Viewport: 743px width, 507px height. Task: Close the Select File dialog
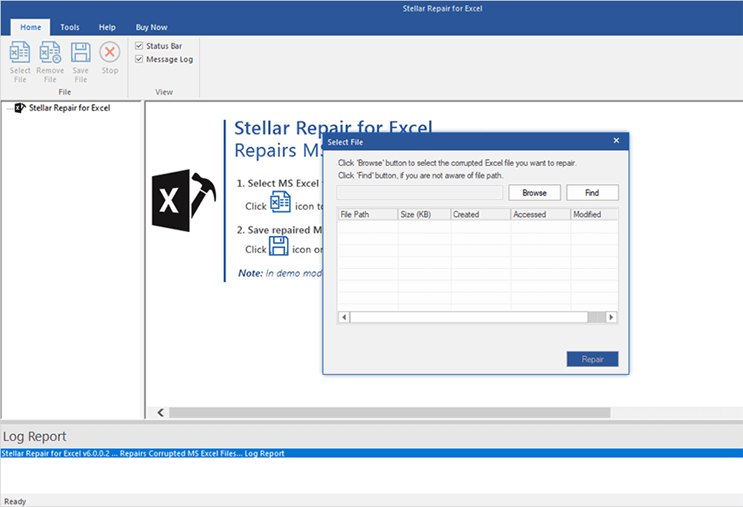tap(616, 141)
